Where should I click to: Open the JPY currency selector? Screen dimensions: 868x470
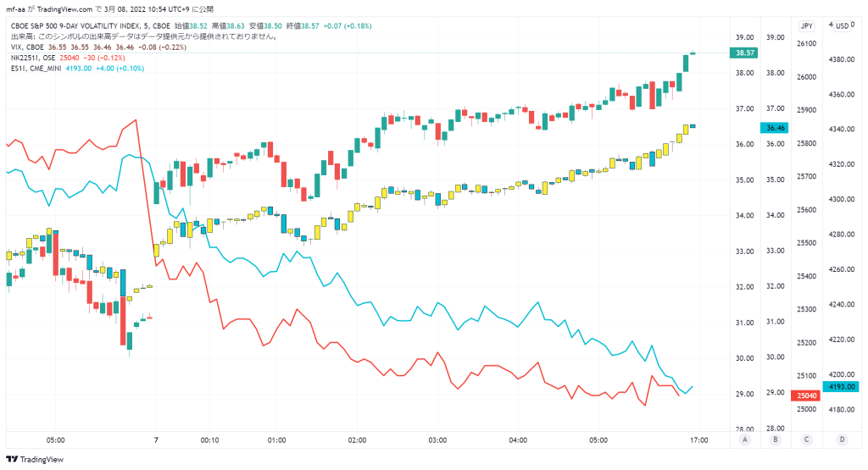(x=807, y=26)
